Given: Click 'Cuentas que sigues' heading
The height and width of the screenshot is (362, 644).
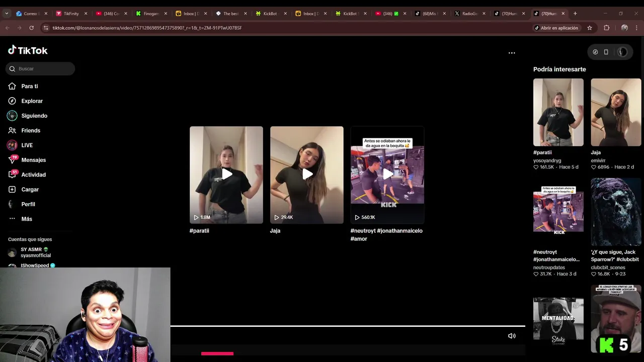Looking at the screenshot, I should pos(30,239).
